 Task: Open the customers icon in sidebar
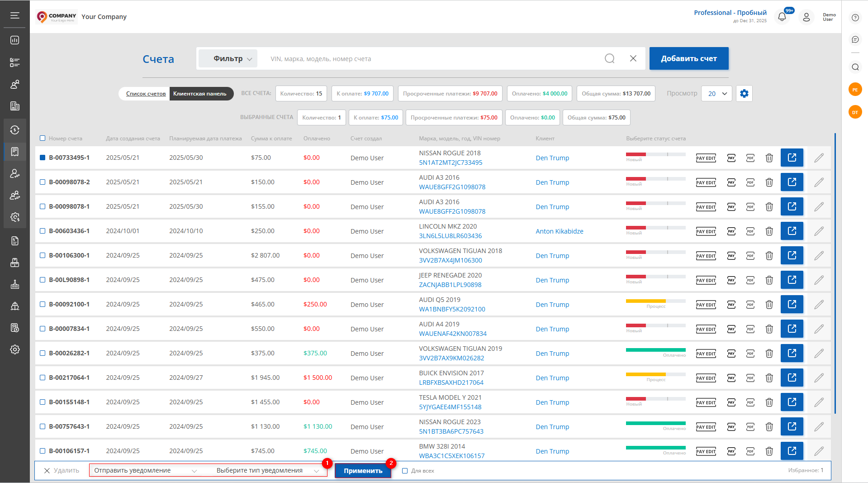click(15, 84)
